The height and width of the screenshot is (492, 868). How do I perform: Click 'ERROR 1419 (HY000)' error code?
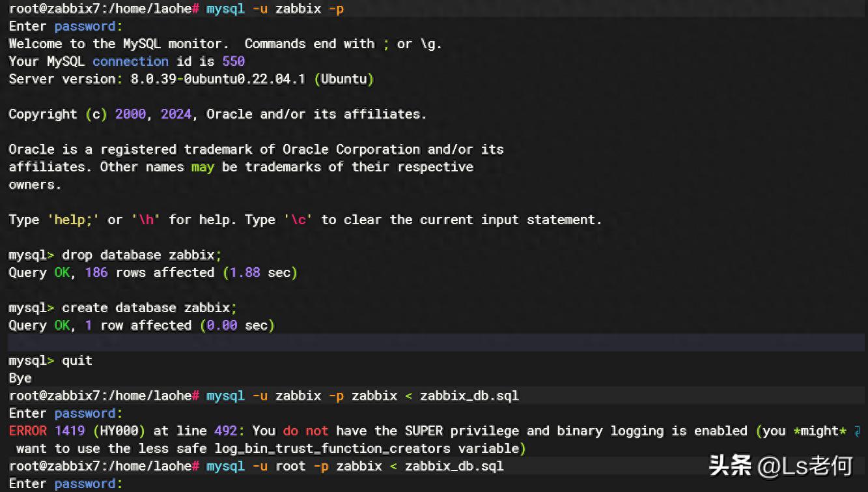(x=78, y=431)
